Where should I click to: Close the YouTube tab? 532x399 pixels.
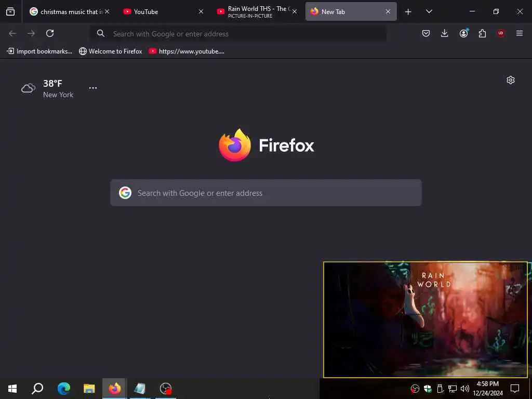click(x=201, y=11)
